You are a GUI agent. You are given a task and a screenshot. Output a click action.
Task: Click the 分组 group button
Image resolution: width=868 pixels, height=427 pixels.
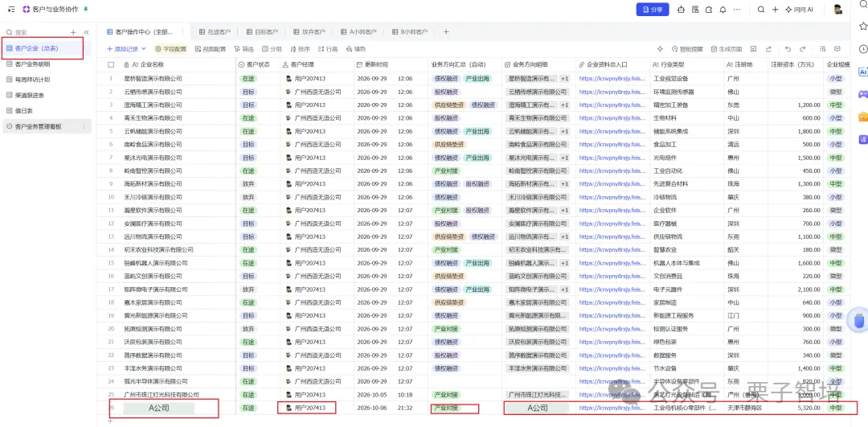click(272, 49)
